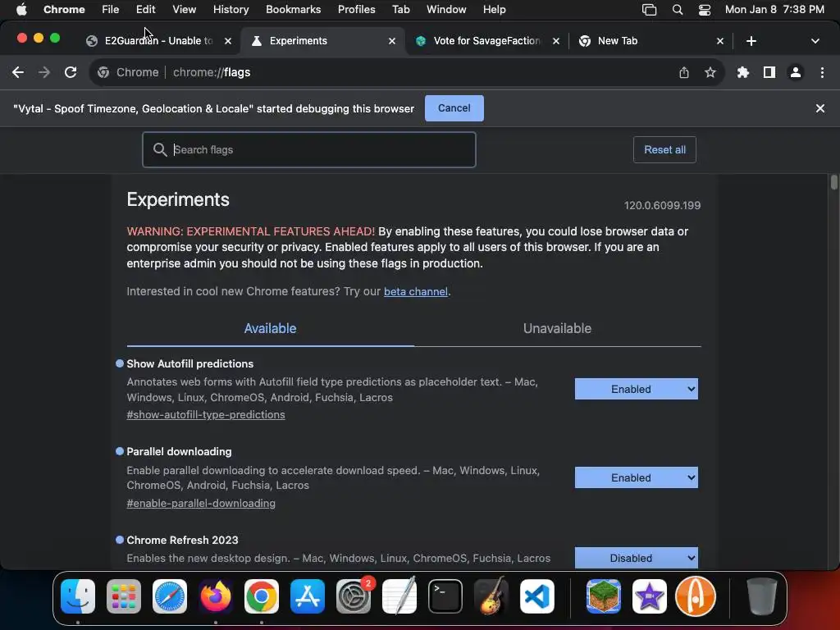Reload the chrome://flags page
The height and width of the screenshot is (630, 840).
(x=71, y=72)
